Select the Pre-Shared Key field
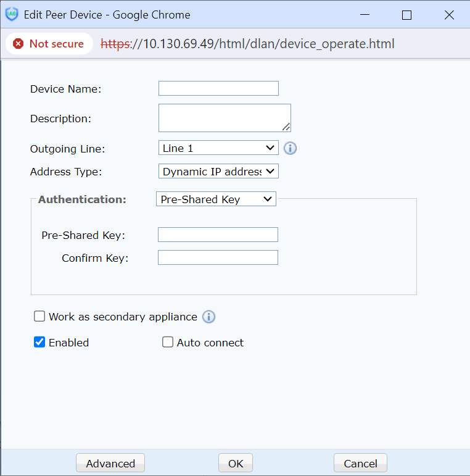 [x=218, y=235]
